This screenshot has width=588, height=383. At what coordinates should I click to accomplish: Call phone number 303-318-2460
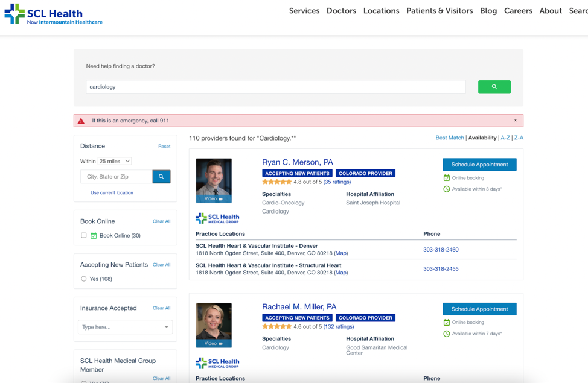[441, 250]
